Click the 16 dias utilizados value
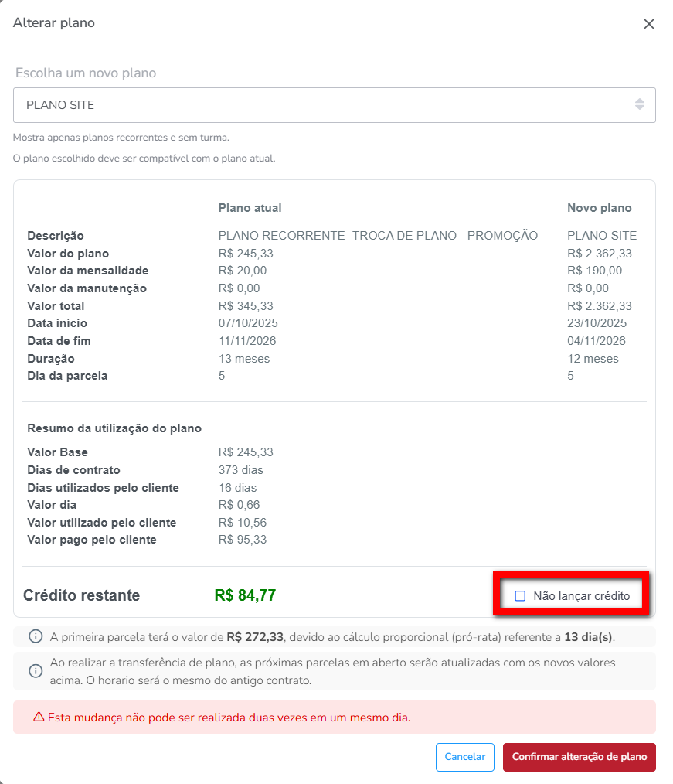The image size is (673, 784). pyautogui.click(x=237, y=488)
